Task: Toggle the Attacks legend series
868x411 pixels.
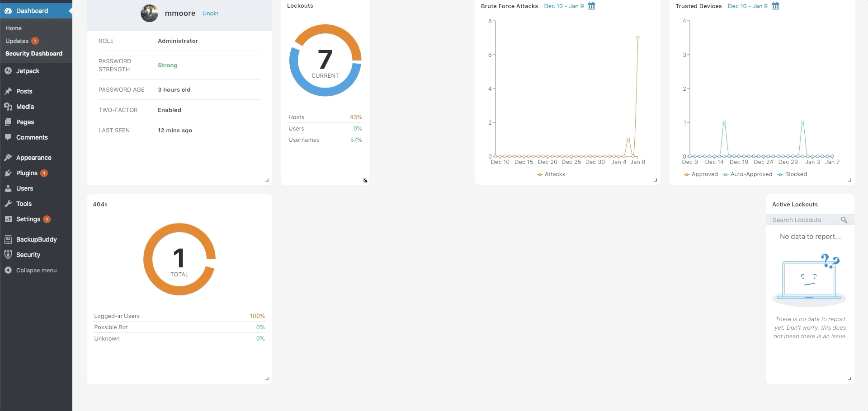Action: point(551,174)
